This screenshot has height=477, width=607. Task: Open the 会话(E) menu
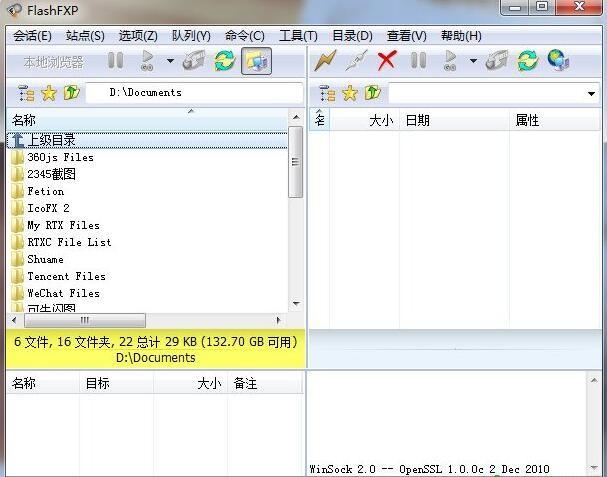click(x=32, y=36)
